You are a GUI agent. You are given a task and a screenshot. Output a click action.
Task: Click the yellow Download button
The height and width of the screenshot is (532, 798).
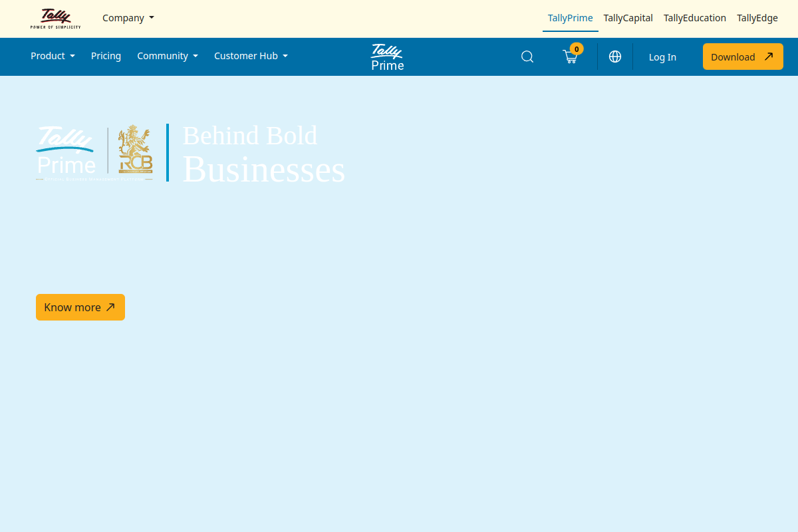pyautogui.click(x=743, y=57)
